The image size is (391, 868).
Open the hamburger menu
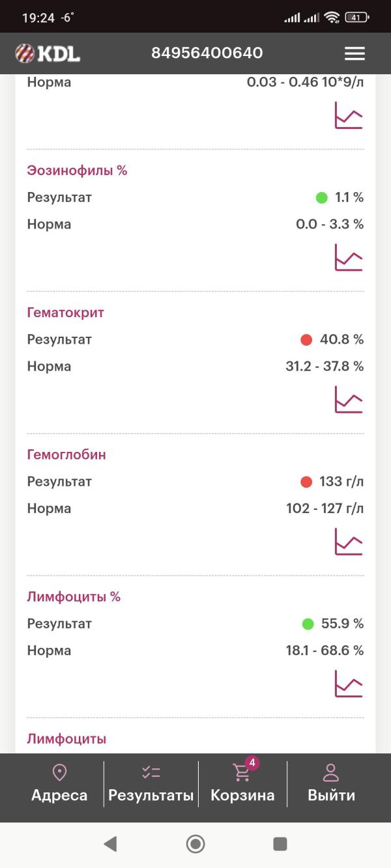point(355,53)
